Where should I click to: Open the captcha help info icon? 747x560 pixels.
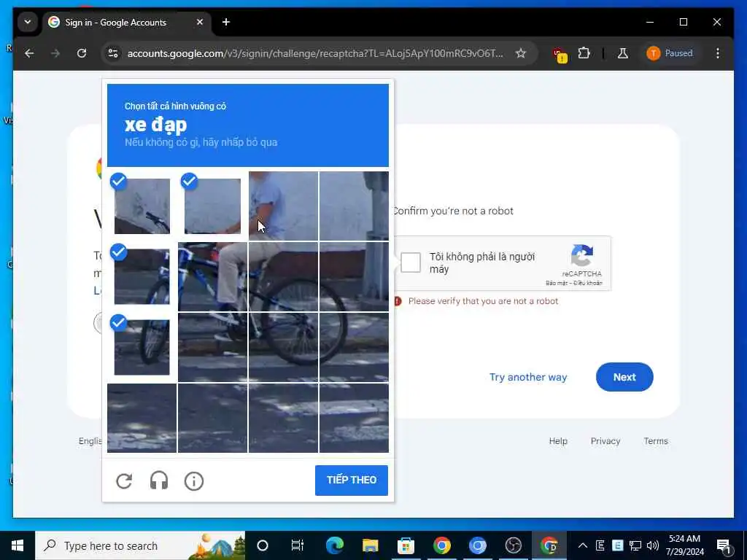click(194, 481)
